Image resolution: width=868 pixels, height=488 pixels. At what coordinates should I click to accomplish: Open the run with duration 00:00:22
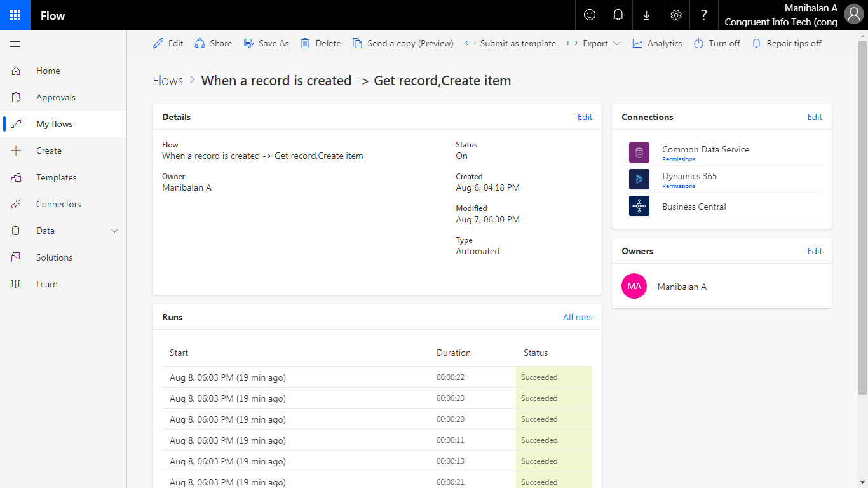coord(377,377)
